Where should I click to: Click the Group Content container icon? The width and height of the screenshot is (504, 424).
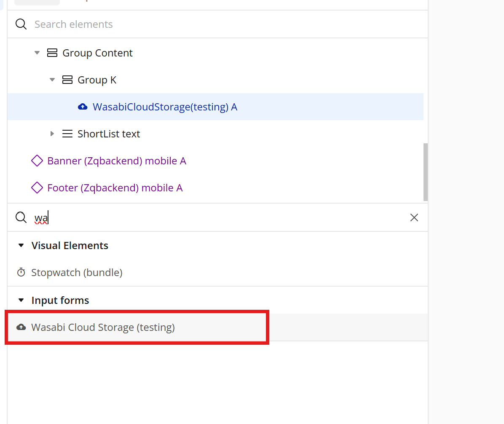(x=52, y=53)
